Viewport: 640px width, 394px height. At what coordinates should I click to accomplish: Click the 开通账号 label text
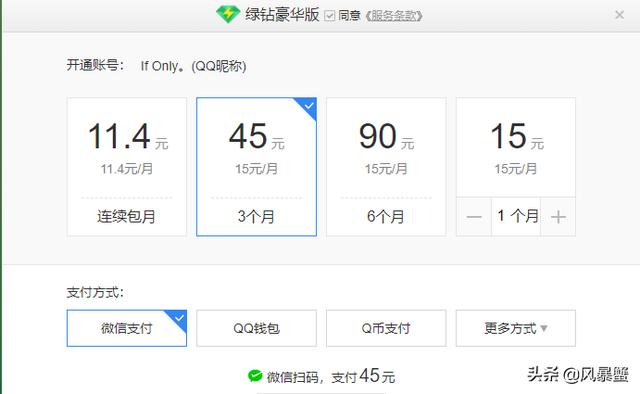click(x=96, y=65)
